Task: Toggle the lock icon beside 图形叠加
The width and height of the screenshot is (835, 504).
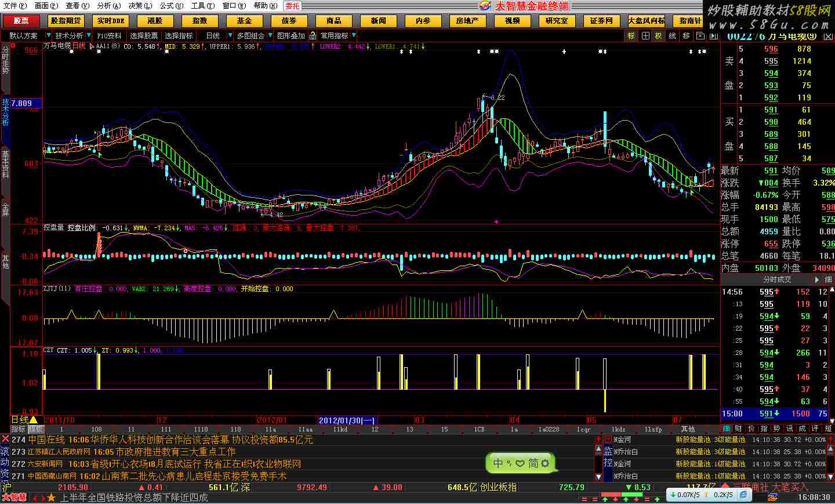Action: tap(313, 36)
